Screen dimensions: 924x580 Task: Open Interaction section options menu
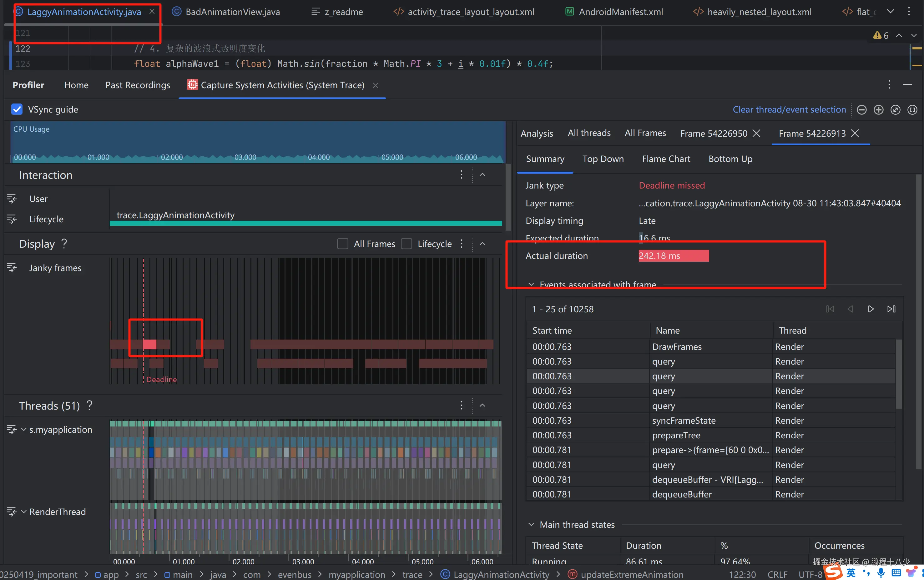coord(462,175)
